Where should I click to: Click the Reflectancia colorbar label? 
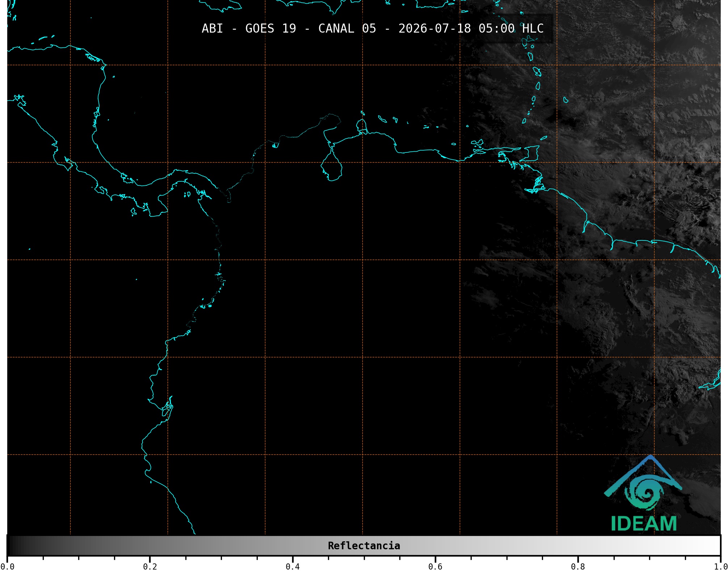[364, 546]
